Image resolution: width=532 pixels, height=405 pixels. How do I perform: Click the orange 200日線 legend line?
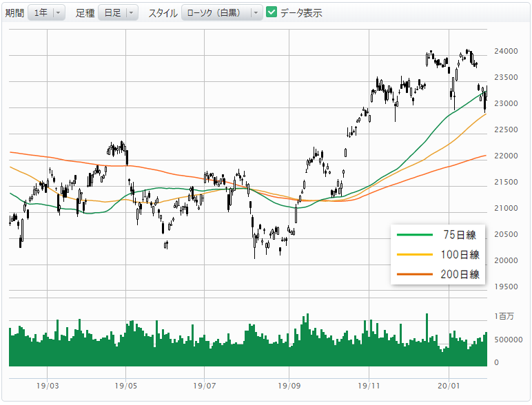[415, 274]
